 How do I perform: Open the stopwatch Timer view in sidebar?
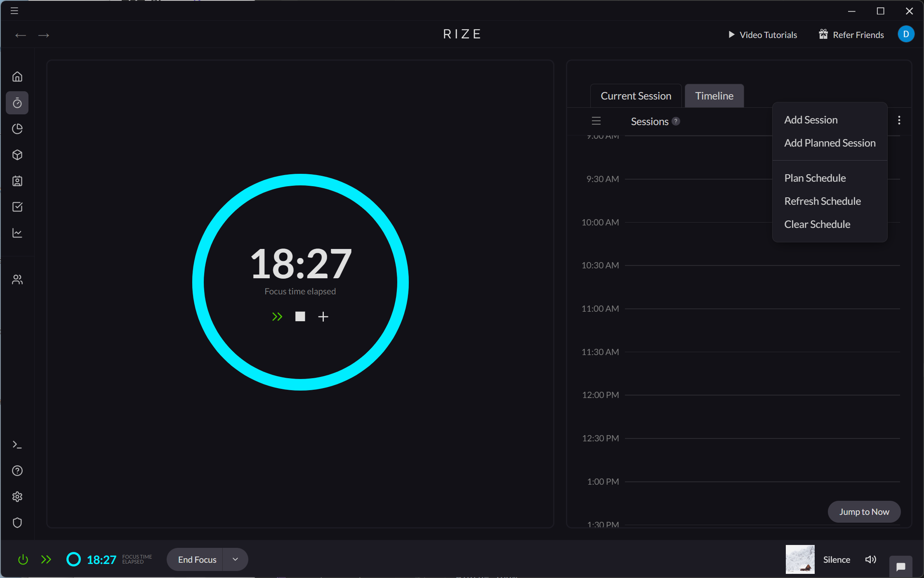[x=17, y=103]
